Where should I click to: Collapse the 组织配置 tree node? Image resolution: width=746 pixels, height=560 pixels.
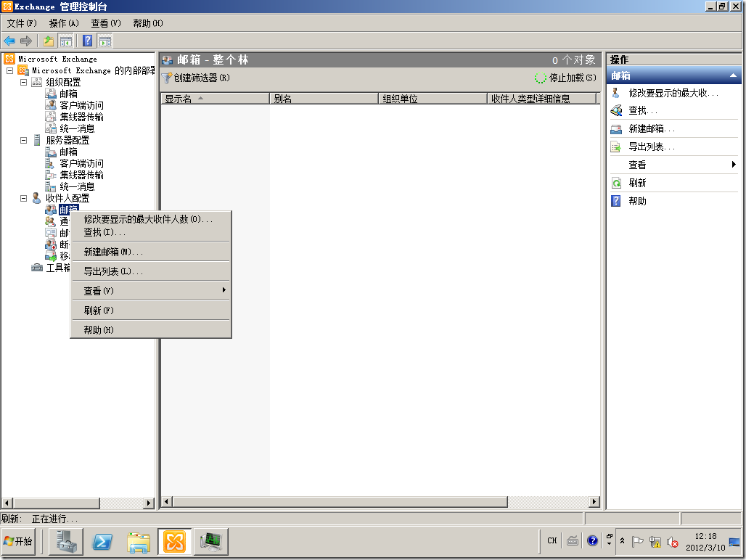click(x=22, y=81)
